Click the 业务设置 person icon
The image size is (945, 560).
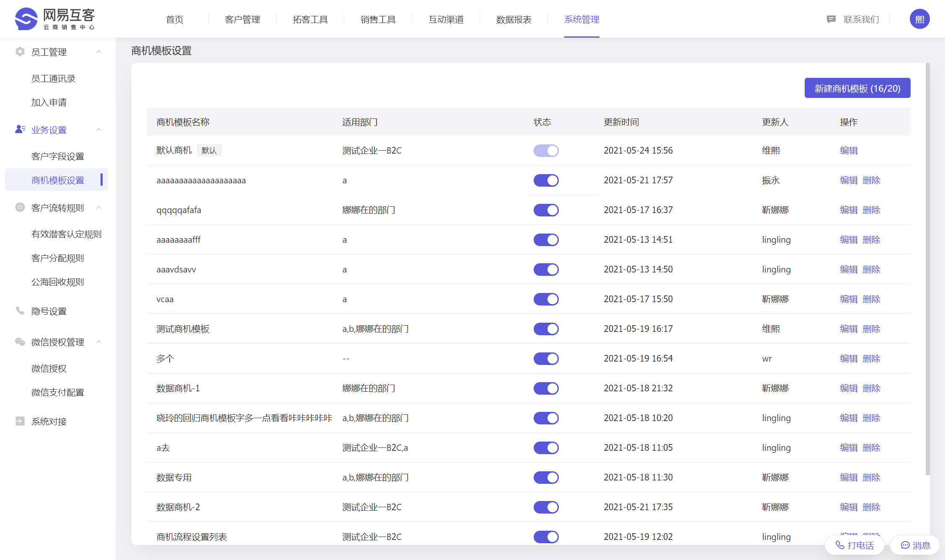pyautogui.click(x=20, y=129)
